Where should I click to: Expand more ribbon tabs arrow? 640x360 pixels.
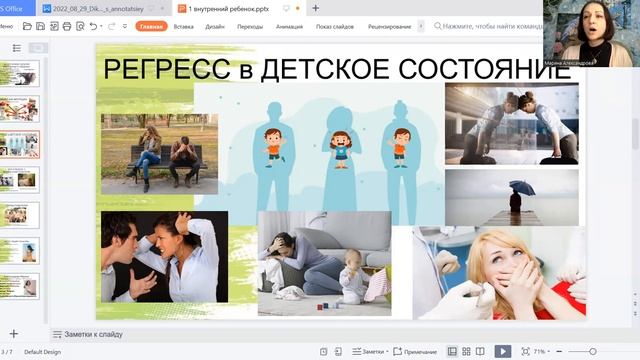421,27
